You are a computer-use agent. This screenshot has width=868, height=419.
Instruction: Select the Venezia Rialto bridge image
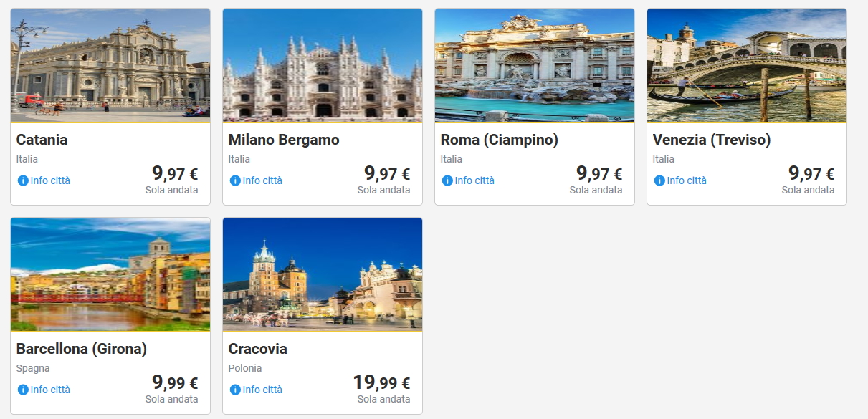(x=747, y=65)
